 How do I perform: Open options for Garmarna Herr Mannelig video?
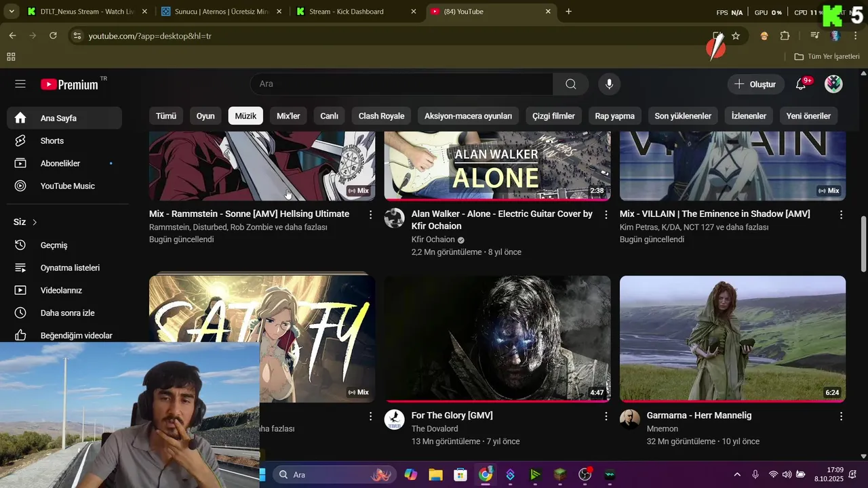pyautogui.click(x=841, y=415)
